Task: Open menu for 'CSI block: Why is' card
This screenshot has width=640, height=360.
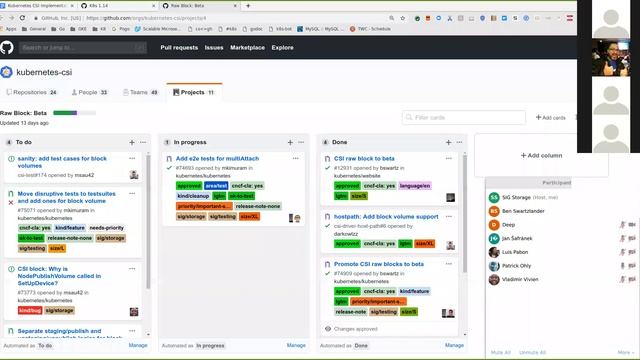Action: [x=132, y=269]
